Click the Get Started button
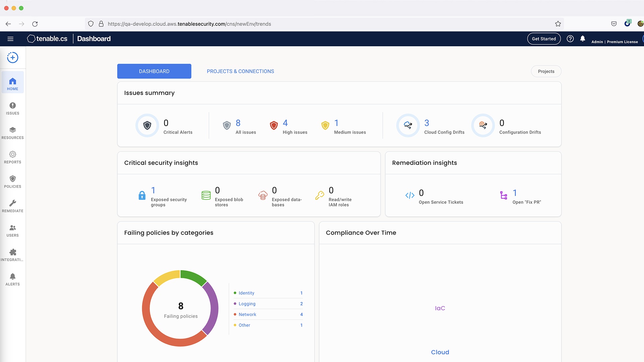Screen dimensions: 644x362 (544, 39)
